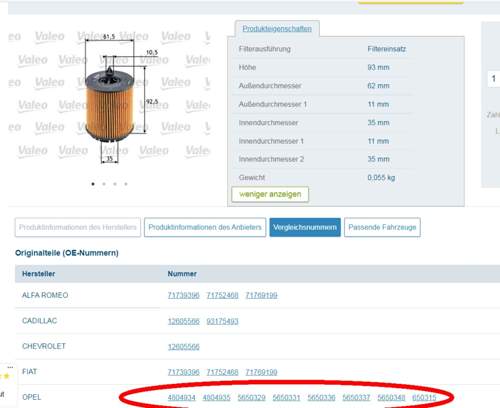Open Opel number 650315
Viewport: 500px width, 408px height.
(x=424, y=398)
